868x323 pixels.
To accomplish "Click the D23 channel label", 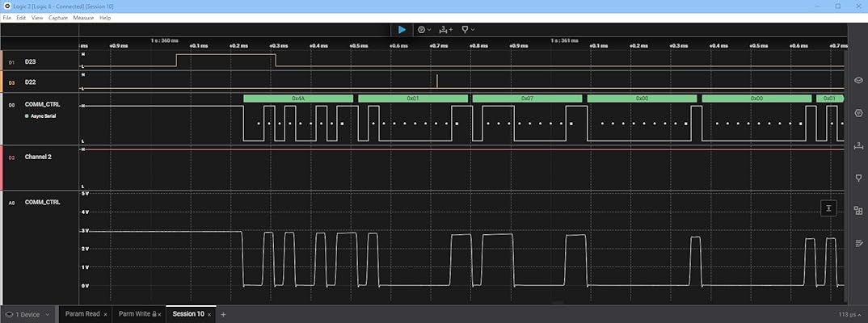I will tap(31, 61).
